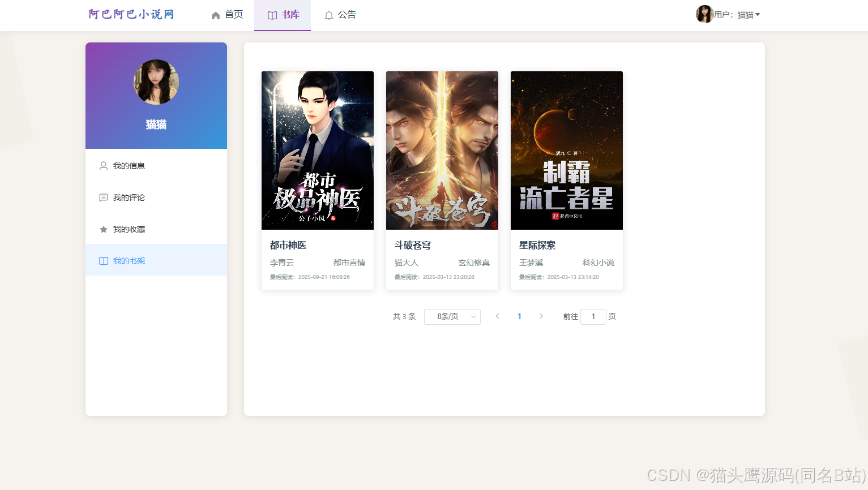Click the 共 3 条 total count
Screen dimensions: 868x490
tap(404, 317)
